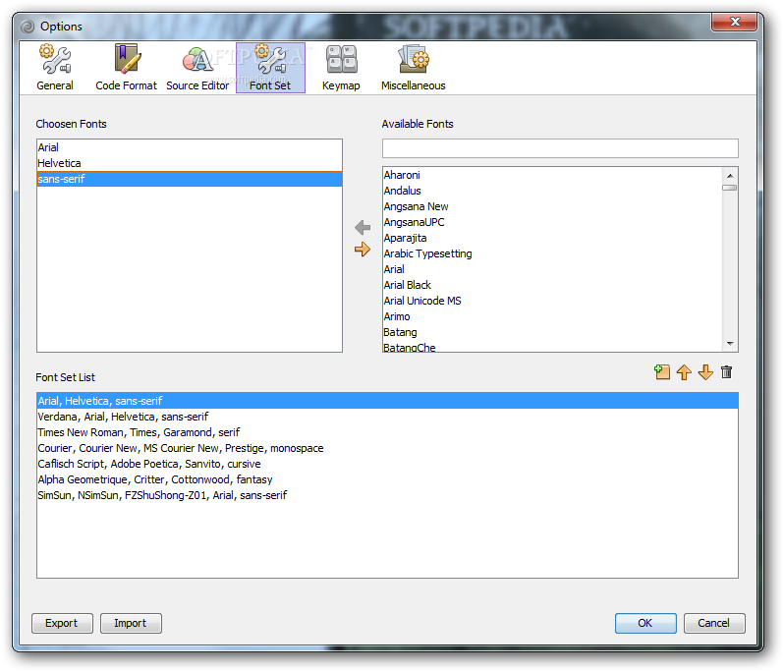Screen dimensions: 784x672
Task: Add a new font set
Action: coord(662,372)
